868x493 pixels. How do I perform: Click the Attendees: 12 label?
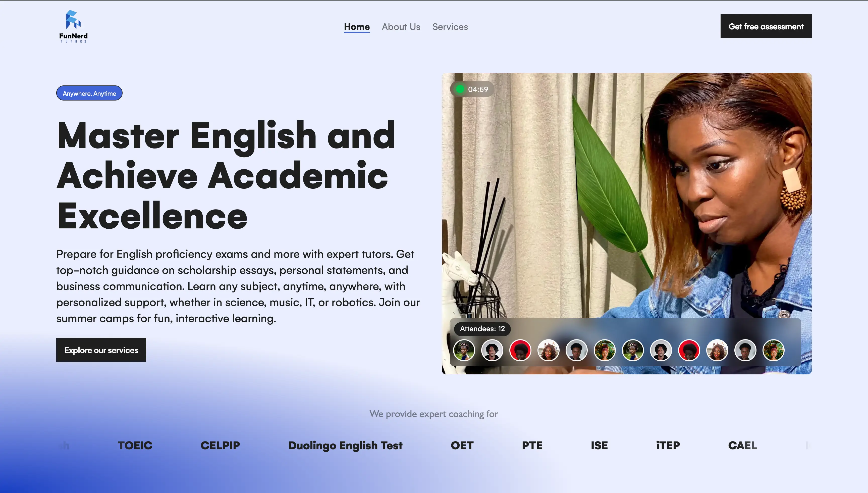(x=482, y=328)
